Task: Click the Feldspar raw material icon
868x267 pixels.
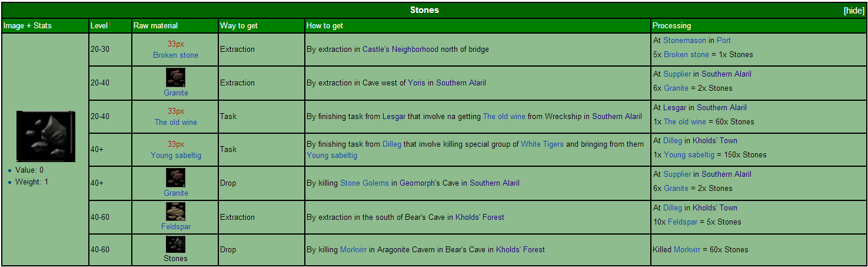Action: pos(175,212)
